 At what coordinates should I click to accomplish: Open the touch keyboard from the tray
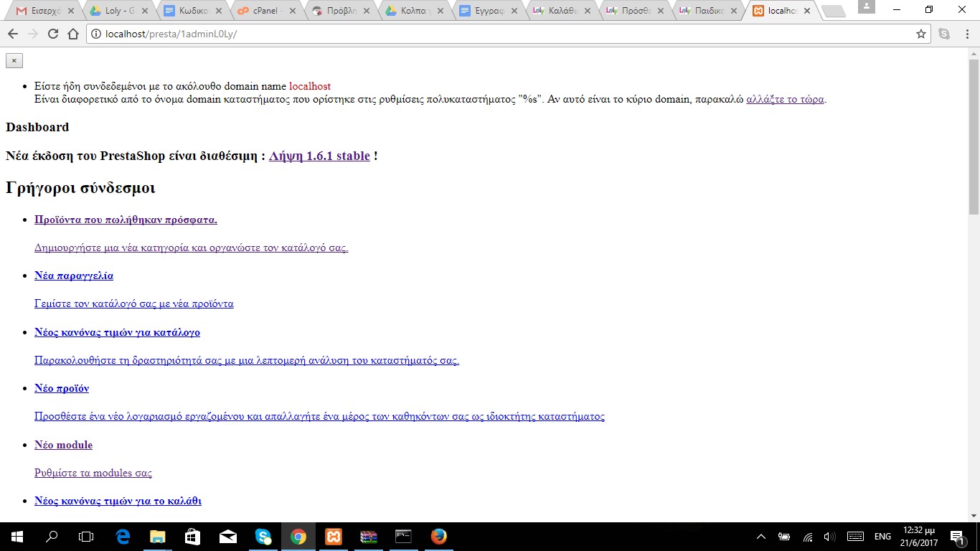click(855, 537)
